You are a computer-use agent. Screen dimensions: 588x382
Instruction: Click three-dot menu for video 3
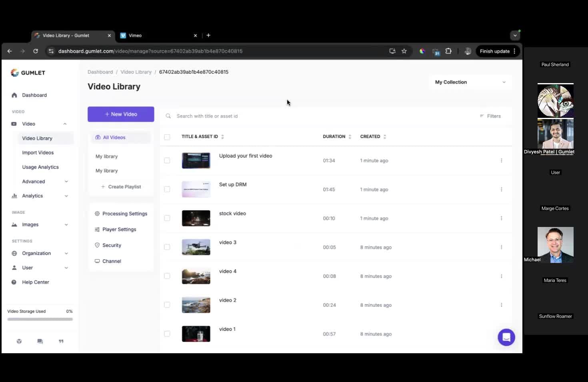(x=501, y=247)
